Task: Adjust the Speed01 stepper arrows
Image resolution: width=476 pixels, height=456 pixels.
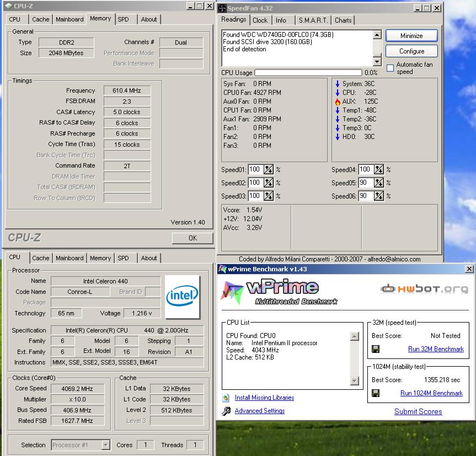Action: pos(269,170)
